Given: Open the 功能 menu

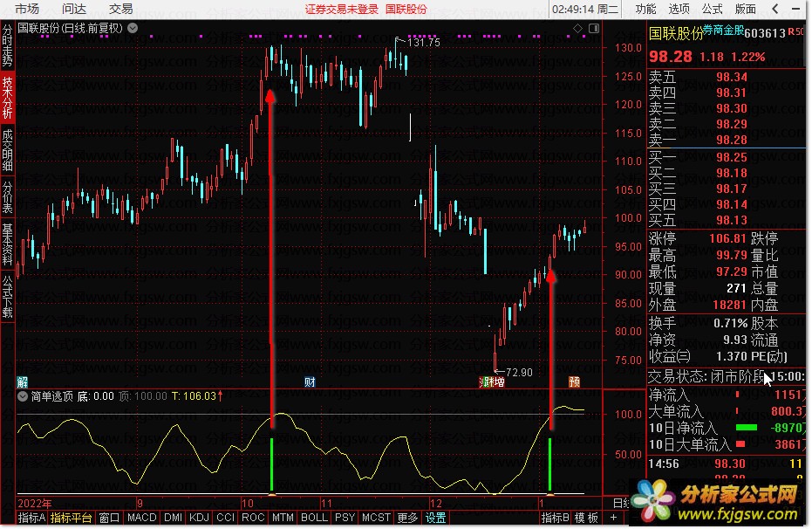Looking at the screenshot, I should (645, 9).
